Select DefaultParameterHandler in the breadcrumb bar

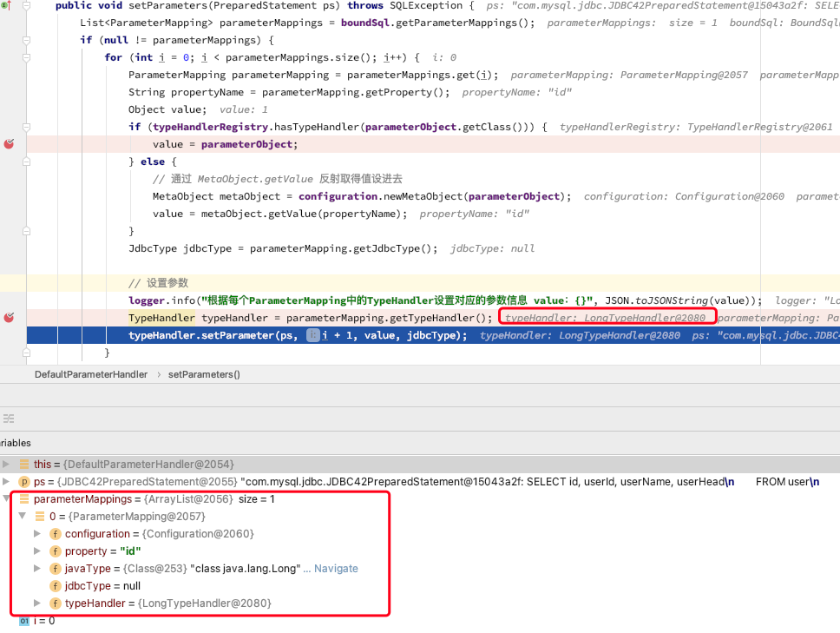[90, 374]
